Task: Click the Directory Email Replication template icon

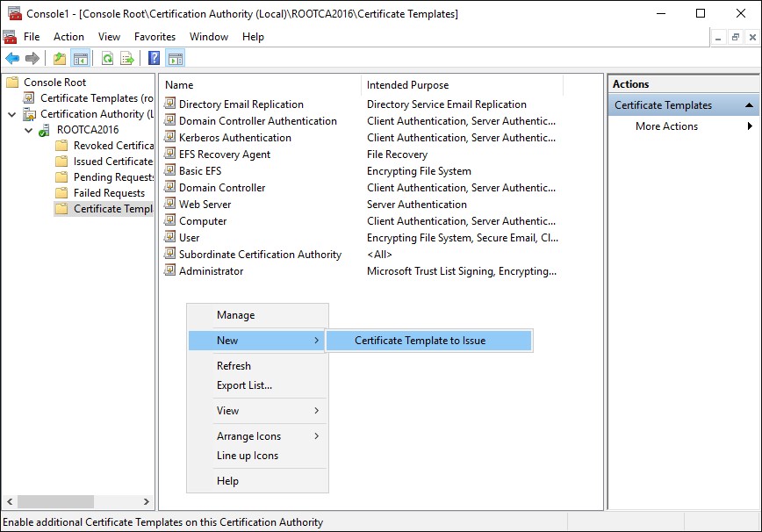Action: (x=169, y=104)
